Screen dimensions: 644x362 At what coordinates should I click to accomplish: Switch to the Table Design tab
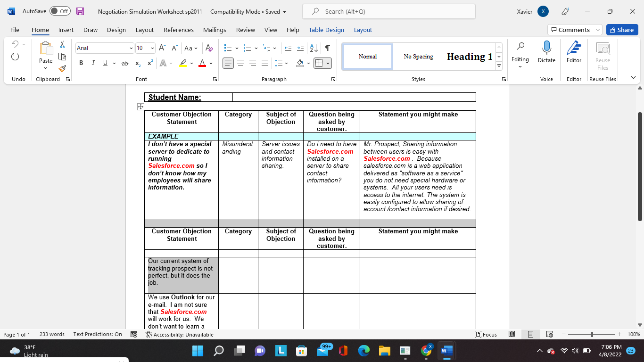coord(326,30)
